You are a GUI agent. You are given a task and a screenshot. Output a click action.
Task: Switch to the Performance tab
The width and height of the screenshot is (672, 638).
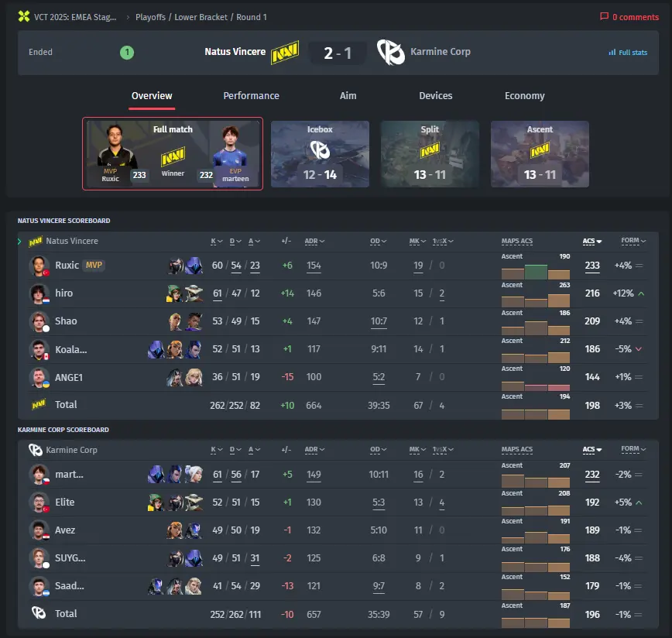(251, 95)
